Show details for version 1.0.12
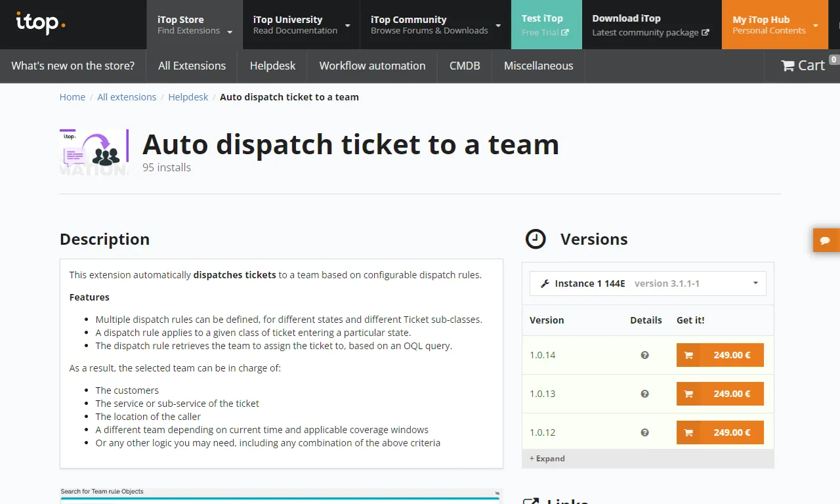 (x=645, y=432)
